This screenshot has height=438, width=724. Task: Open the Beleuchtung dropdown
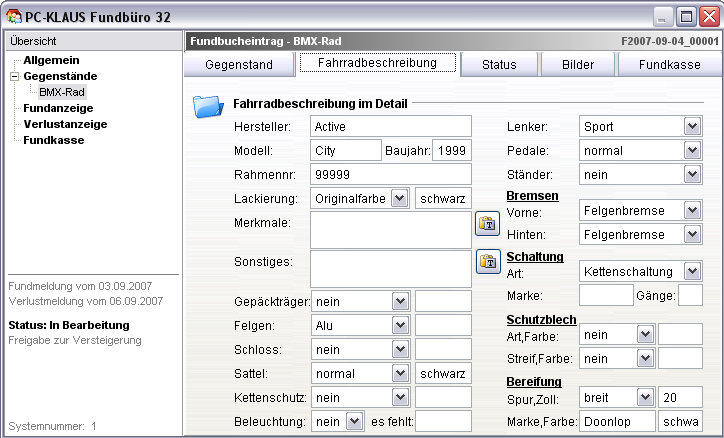click(354, 422)
